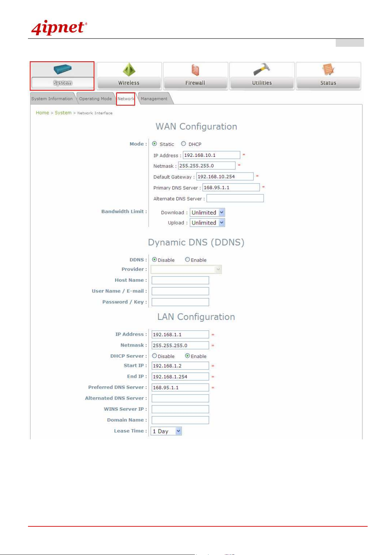Image resolution: width=392 pixels, height=555 pixels.
Task: Click the Bandwidth Limit label
Action: pos(124,211)
